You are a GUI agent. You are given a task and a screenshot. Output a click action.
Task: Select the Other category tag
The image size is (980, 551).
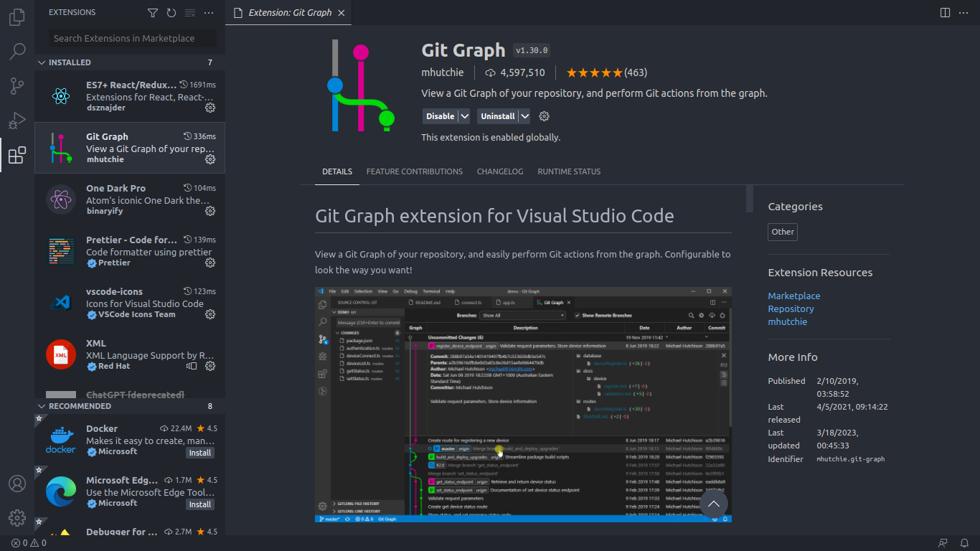coord(783,232)
